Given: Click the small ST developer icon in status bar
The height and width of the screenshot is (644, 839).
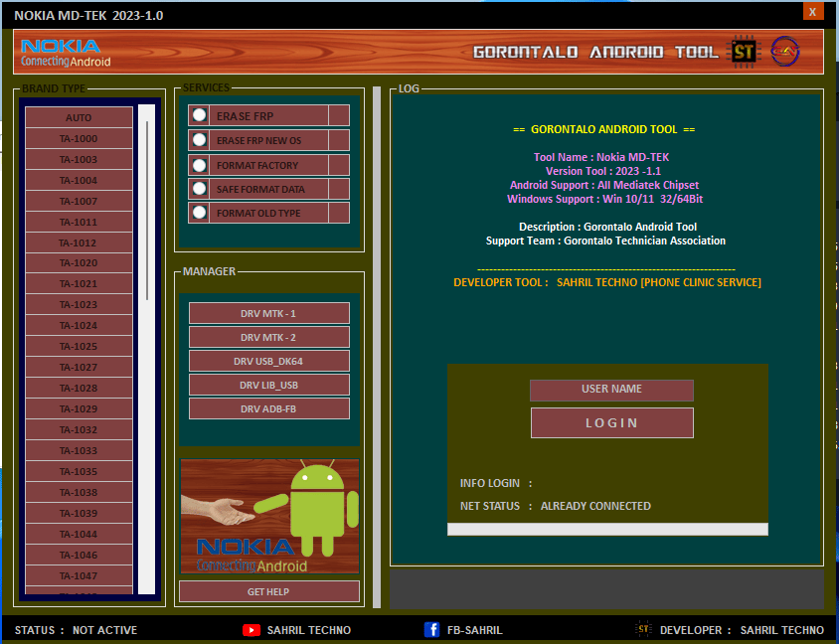Looking at the screenshot, I should 643,629.
